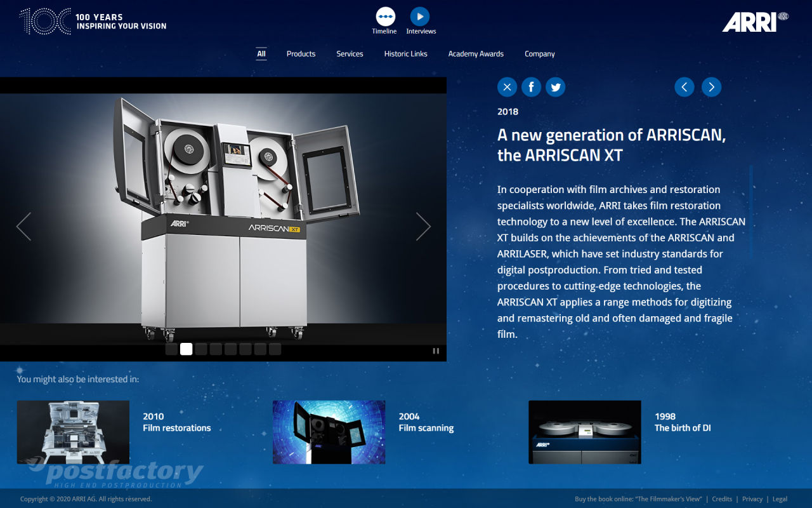812x508 pixels.
Task: Open the Timeline view icon
Action: click(385, 17)
